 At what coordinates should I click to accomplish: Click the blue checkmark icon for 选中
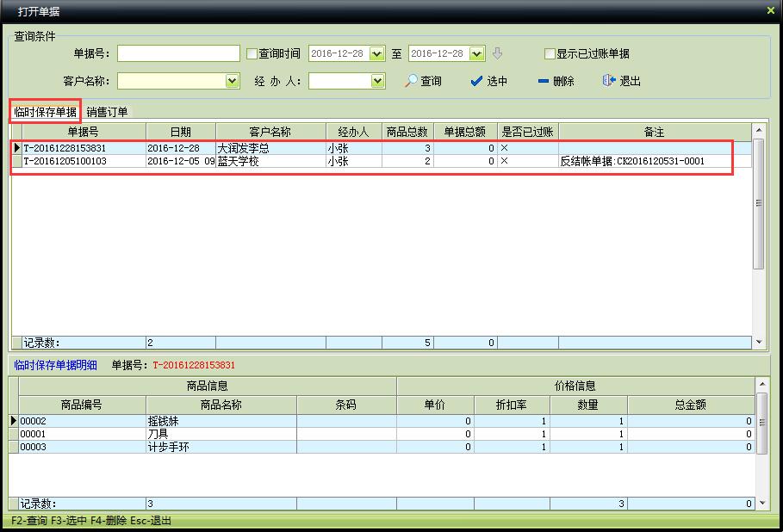(x=476, y=81)
